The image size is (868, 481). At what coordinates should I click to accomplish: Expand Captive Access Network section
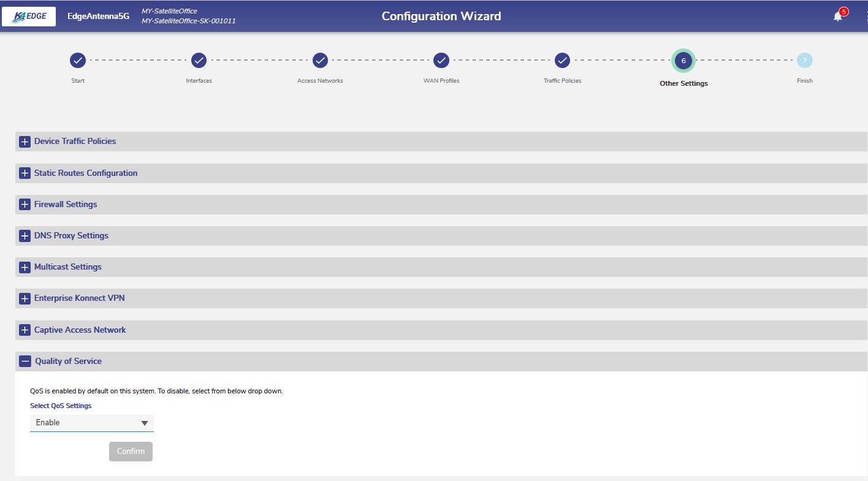point(25,330)
